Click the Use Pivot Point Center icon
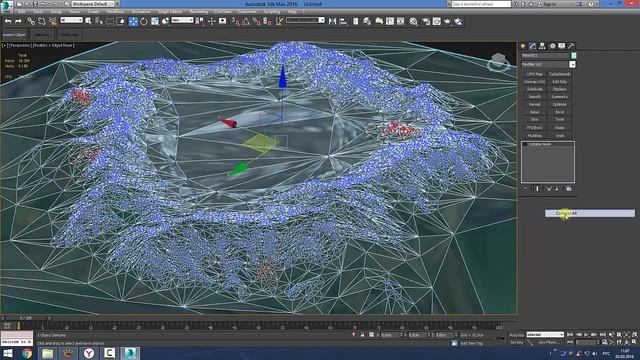Image resolution: width=640 pixels, height=360 pixels. 200,21
